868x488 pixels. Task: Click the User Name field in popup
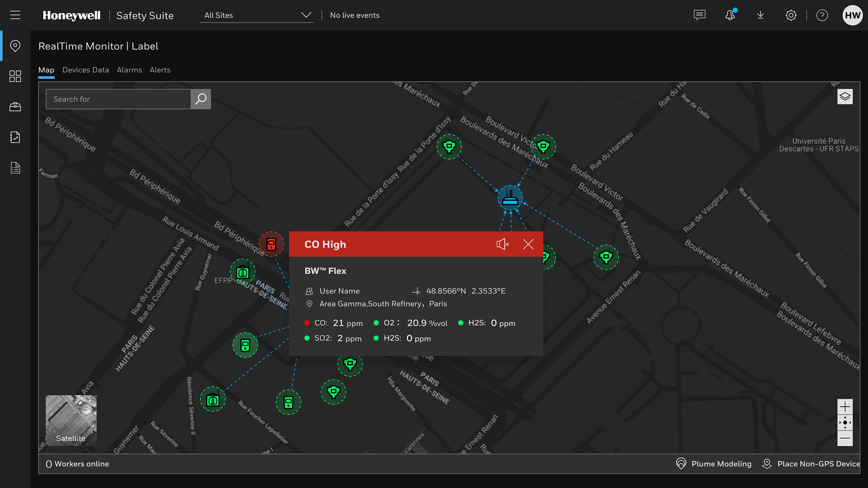[x=340, y=291]
